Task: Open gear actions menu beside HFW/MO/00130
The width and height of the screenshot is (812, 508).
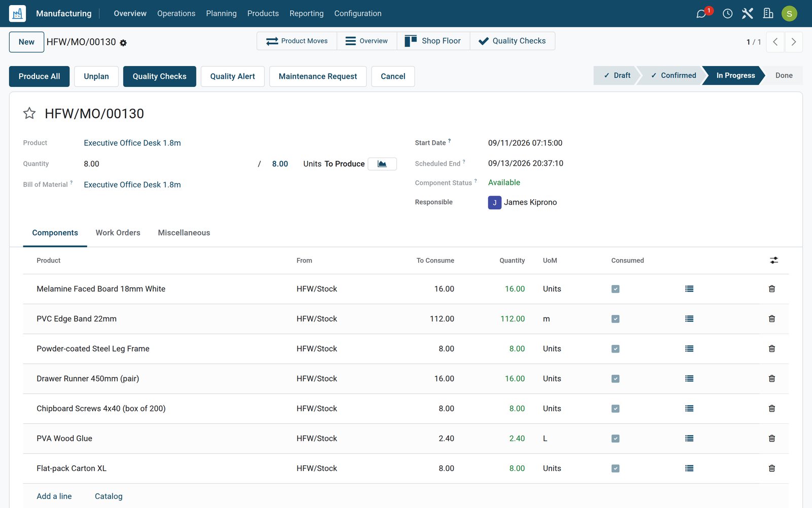Action: [123, 43]
